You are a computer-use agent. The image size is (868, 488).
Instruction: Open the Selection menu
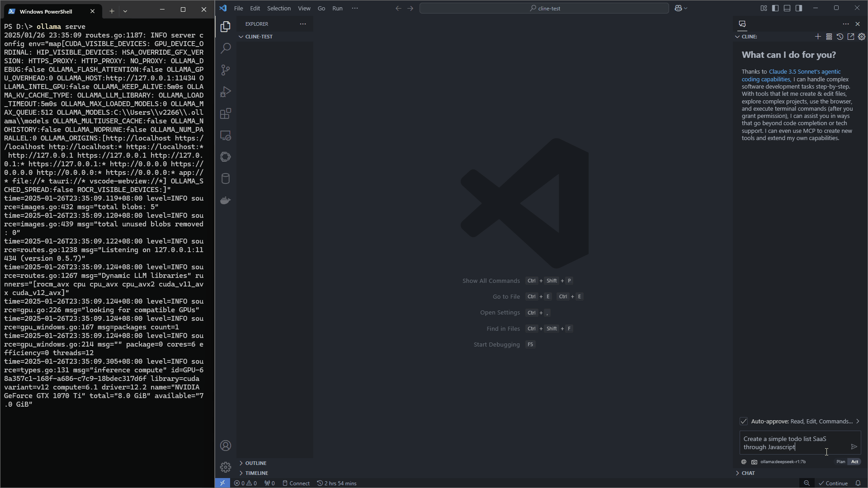278,8
